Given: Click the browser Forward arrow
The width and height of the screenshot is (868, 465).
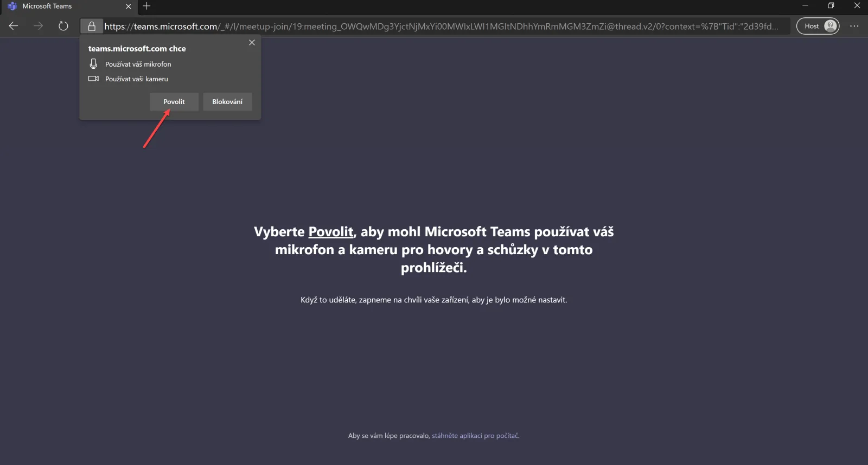Looking at the screenshot, I should coord(38,26).
